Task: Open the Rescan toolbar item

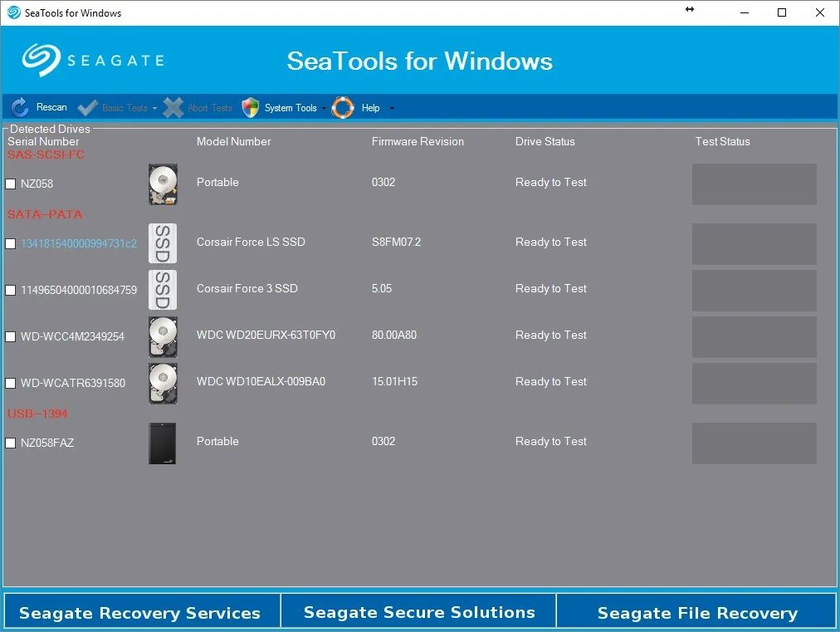Action: coord(51,107)
